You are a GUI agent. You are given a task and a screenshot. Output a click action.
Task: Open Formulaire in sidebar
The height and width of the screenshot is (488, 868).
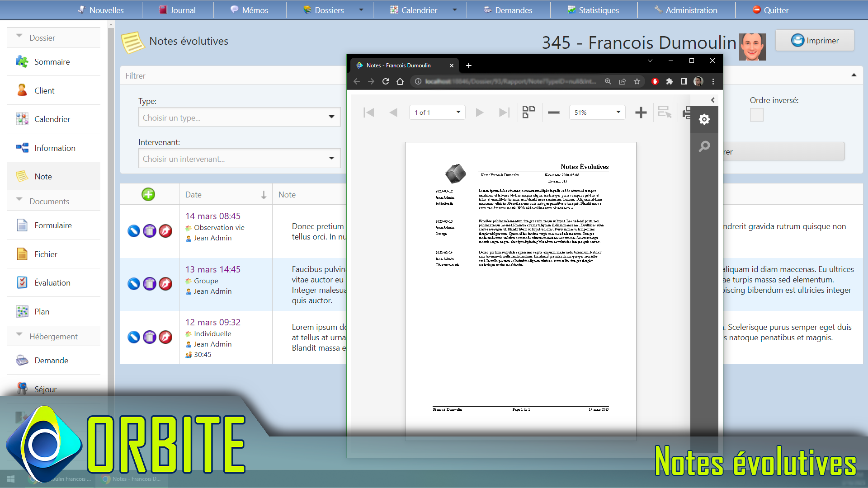click(x=53, y=225)
